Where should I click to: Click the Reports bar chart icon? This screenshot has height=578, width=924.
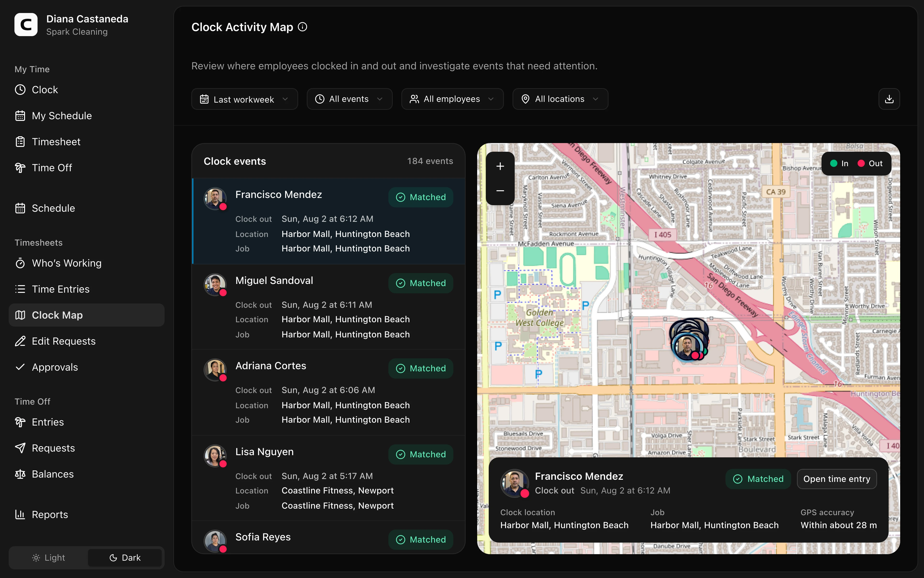click(x=20, y=515)
